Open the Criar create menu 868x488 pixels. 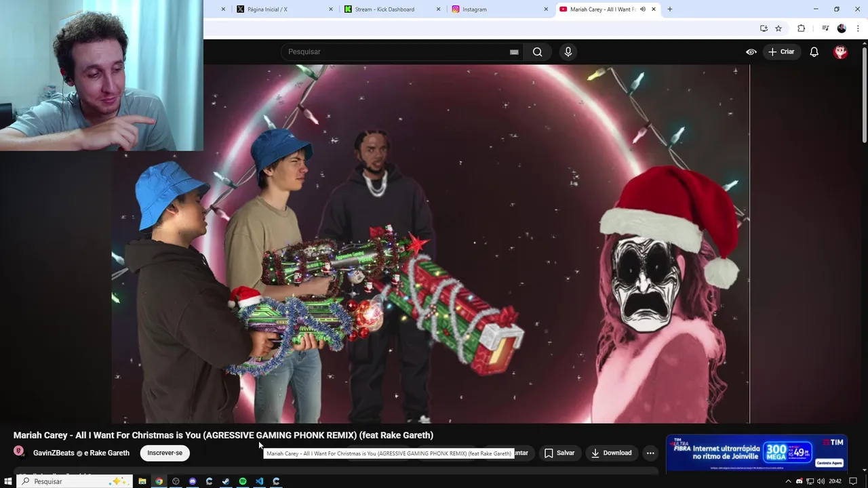781,52
